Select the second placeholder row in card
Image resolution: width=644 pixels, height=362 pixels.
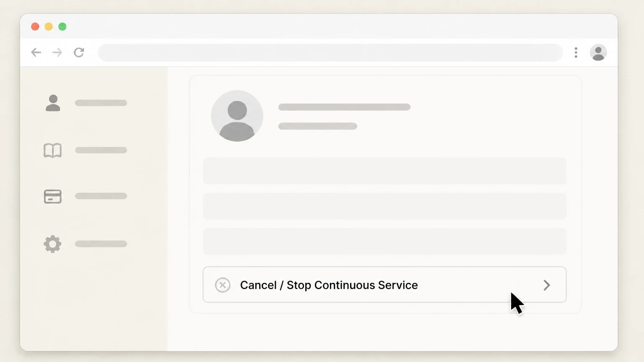pos(384,206)
